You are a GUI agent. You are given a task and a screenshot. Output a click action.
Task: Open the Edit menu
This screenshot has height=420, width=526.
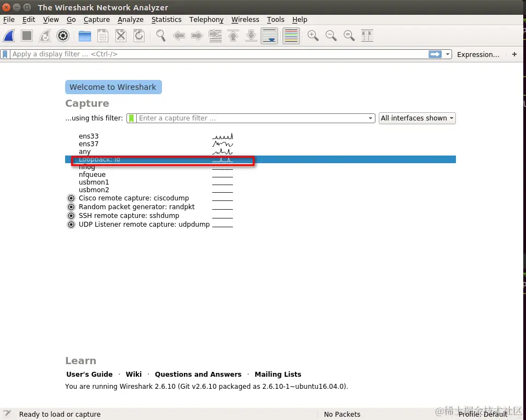[28, 20]
